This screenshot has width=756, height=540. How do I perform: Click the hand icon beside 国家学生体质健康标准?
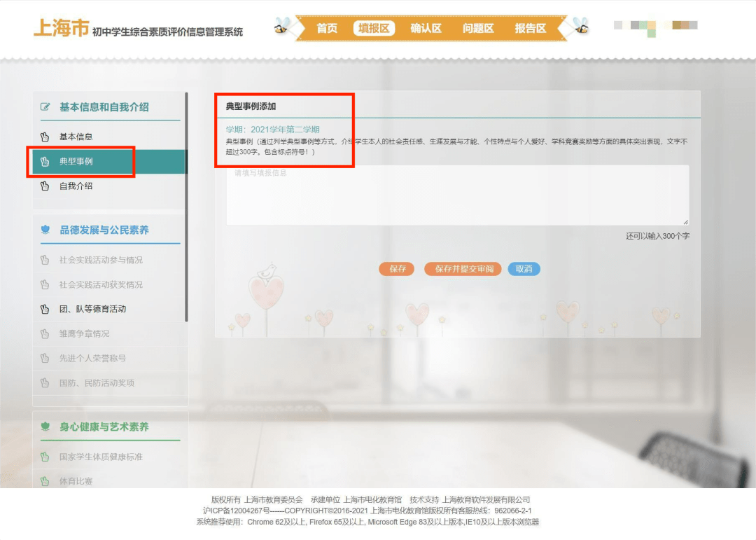click(x=45, y=457)
